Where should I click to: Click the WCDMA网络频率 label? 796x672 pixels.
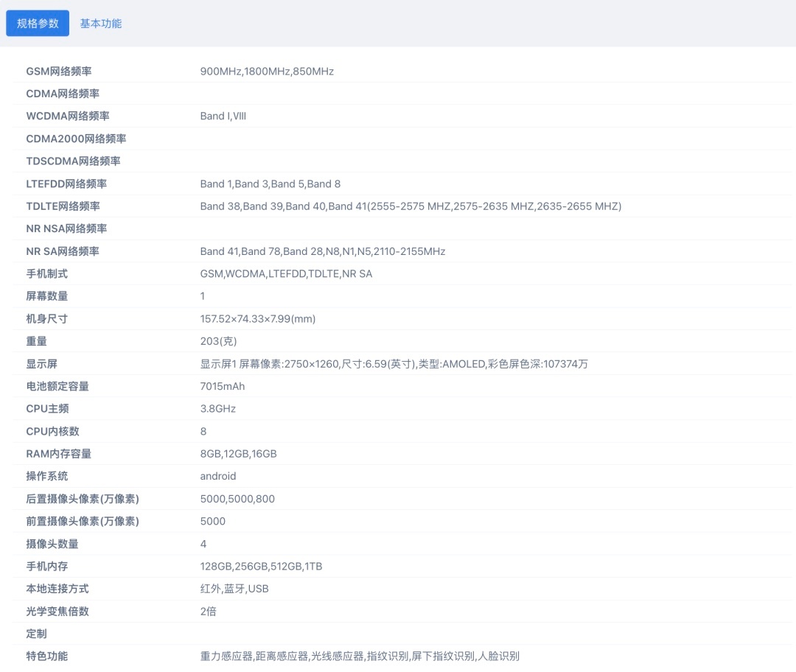click(68, 116)
